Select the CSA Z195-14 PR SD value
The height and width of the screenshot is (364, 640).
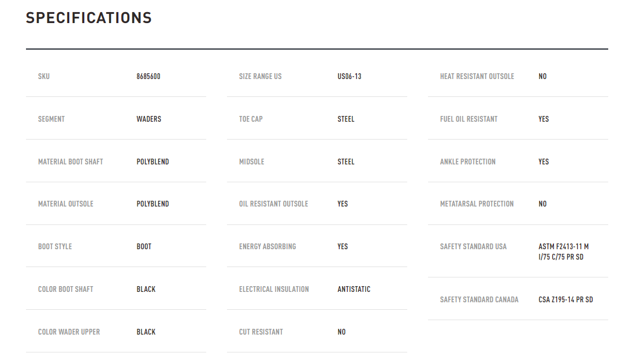(x=565, y=299)
